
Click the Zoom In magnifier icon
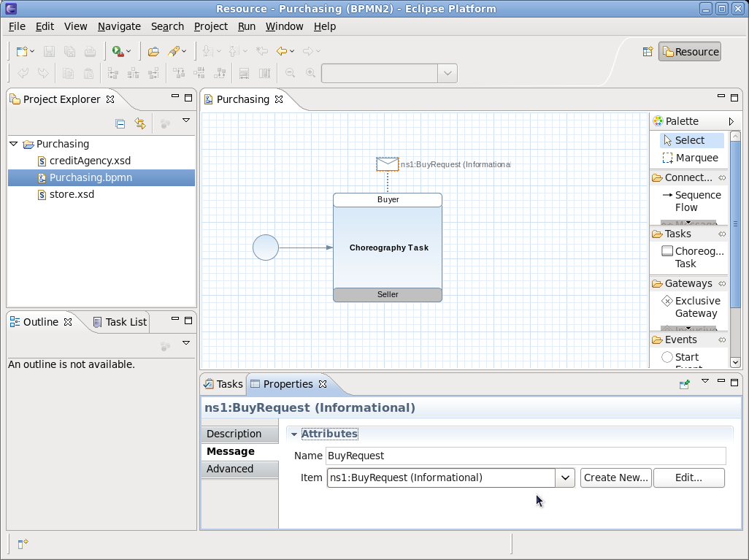click(x=310, y=73)
